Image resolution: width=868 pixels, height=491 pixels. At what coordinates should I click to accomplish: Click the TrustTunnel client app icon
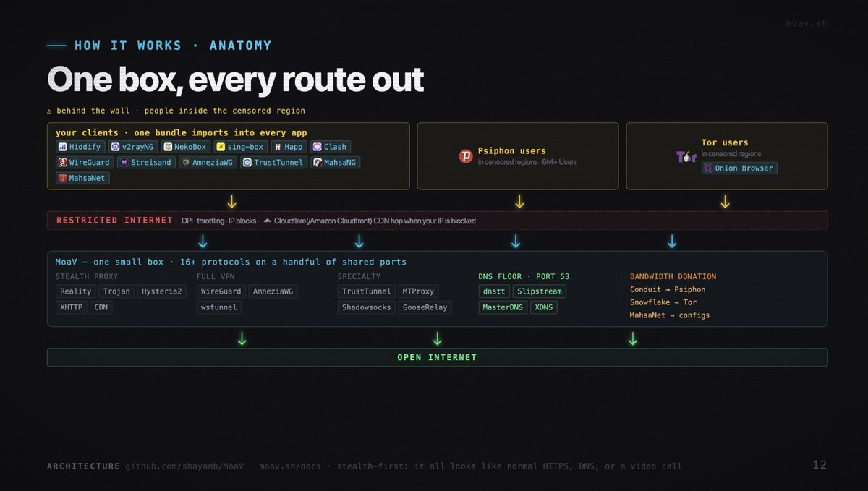[247, 163]
